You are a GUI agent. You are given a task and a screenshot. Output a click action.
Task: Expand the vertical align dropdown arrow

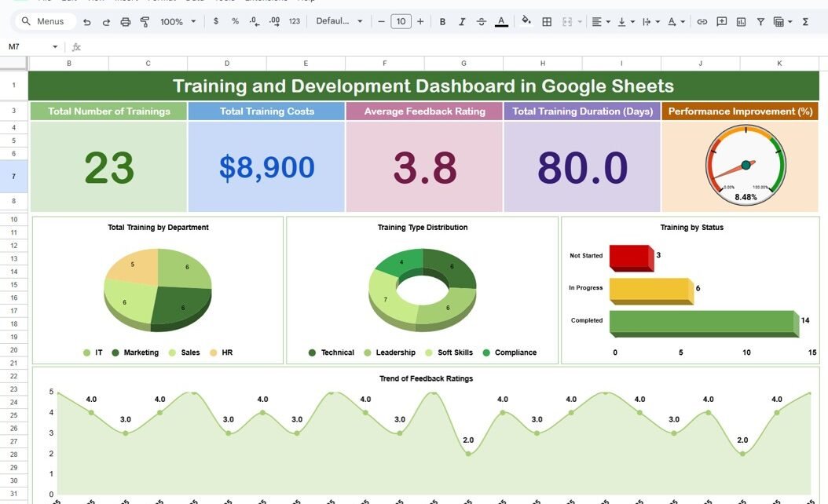point(632,22)
